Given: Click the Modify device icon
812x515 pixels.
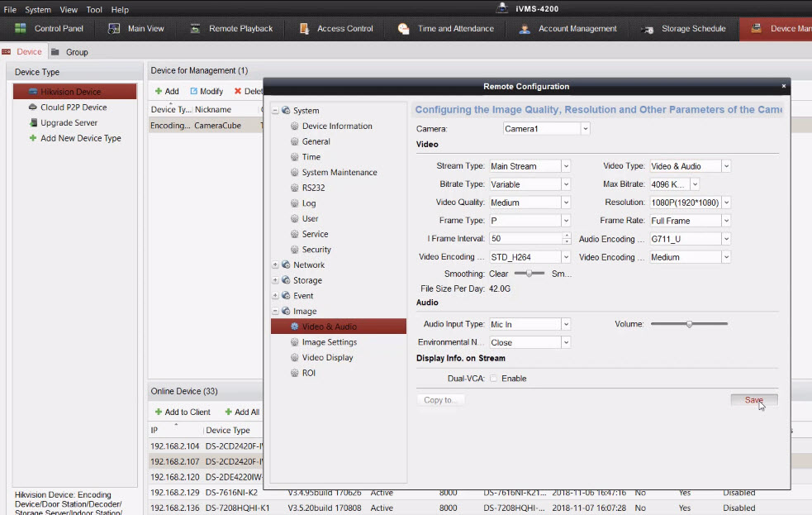Looking at the screenshot, I should point(194,91).
